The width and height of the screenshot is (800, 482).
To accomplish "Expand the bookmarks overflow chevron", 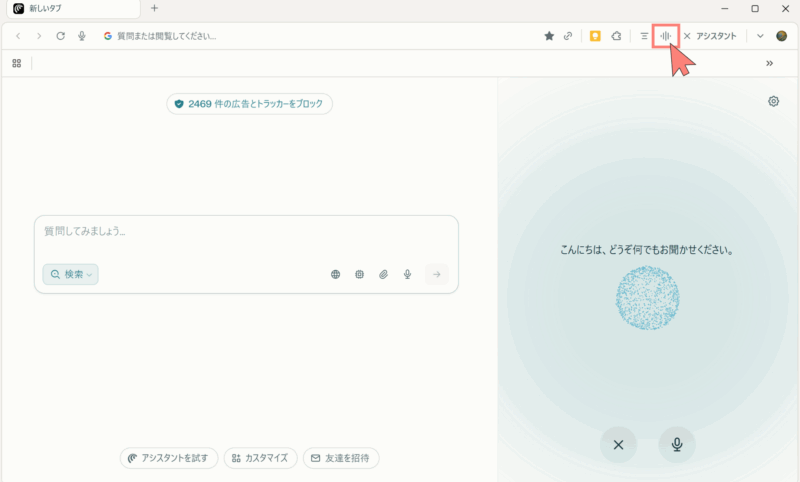I will (x=769, y=63).
